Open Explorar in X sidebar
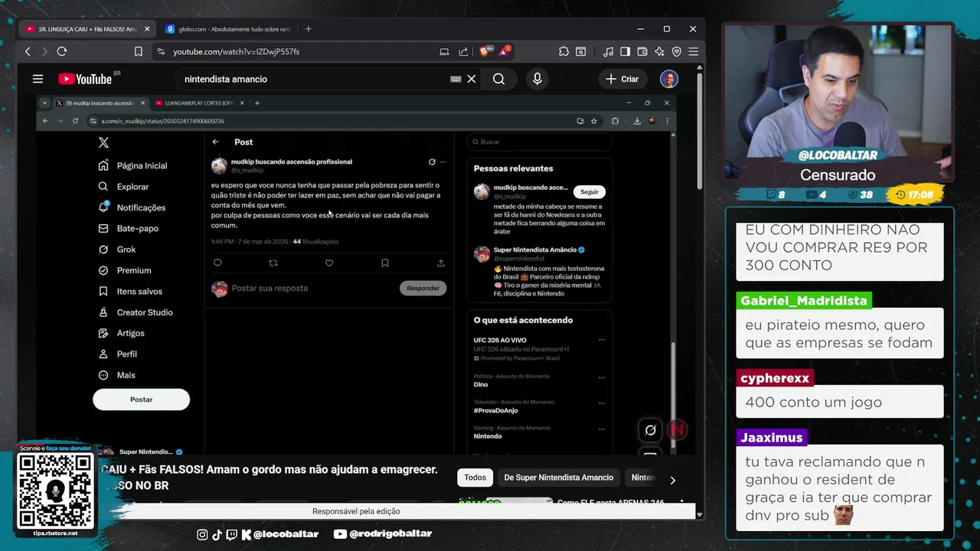The width and height of the screenshot is (980, 551). click(124, 187)
